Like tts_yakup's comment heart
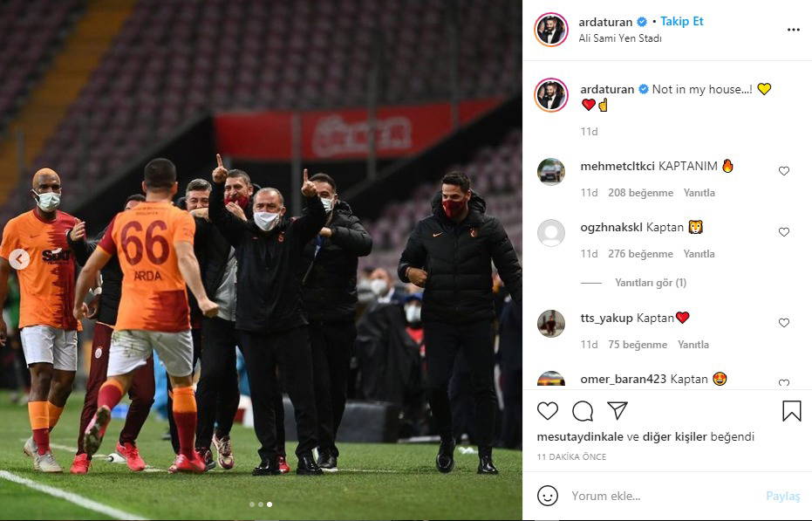This screenshot has width=812, height=521. (x=784, y=323)
